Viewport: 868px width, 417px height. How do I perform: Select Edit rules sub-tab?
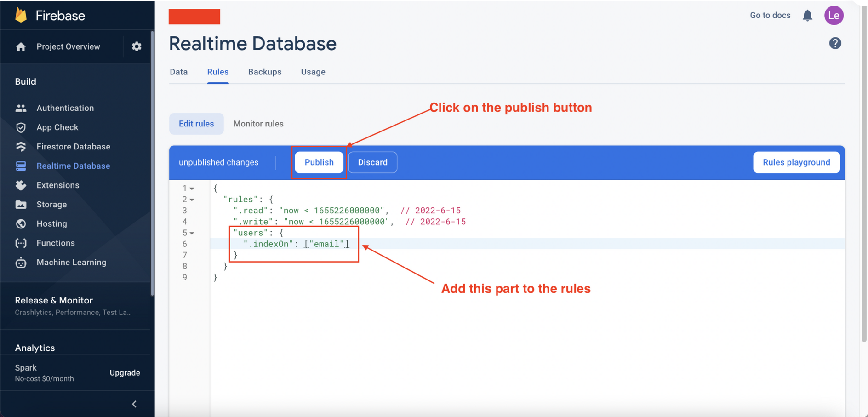tap(196, 124)
